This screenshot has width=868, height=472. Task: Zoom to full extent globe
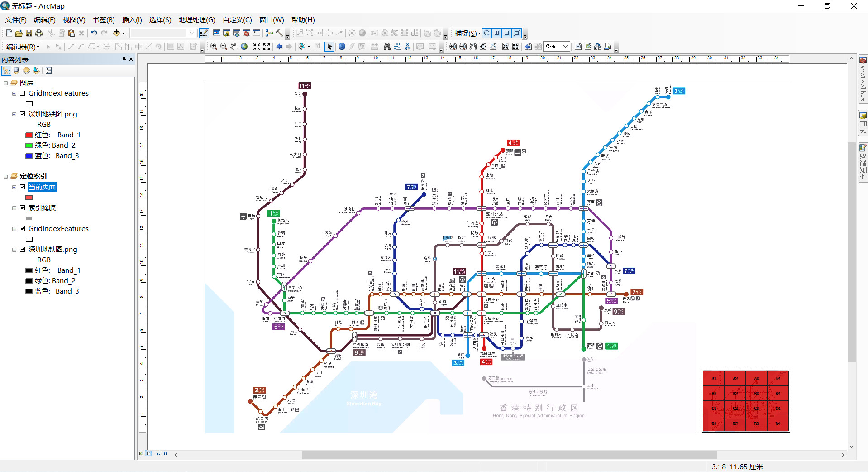(244, 47)
